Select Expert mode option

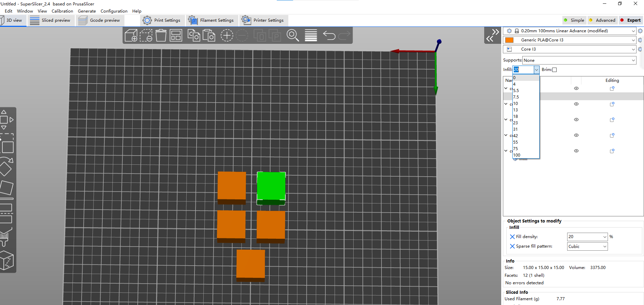pos(631,20)
